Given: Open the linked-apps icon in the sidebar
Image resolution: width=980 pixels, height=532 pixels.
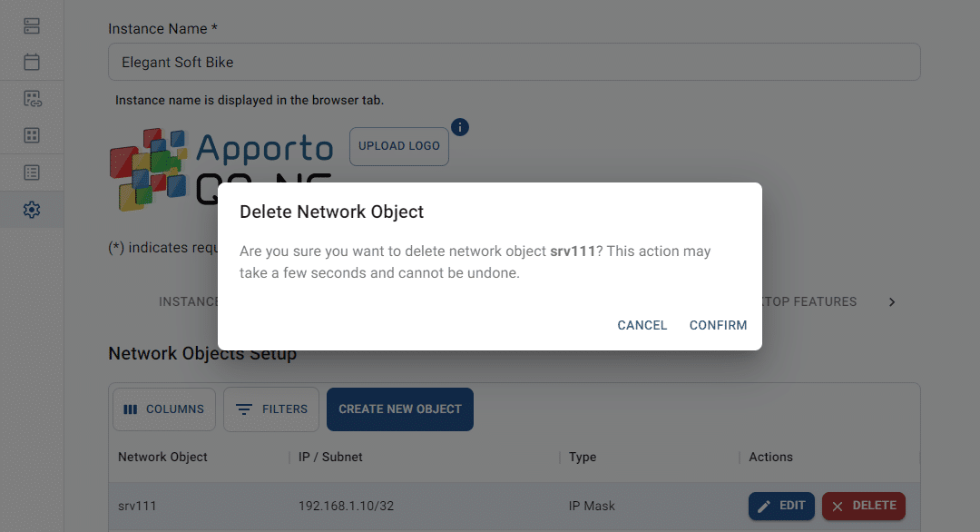Looking at the screenshot, I should [x=31, y=98].
